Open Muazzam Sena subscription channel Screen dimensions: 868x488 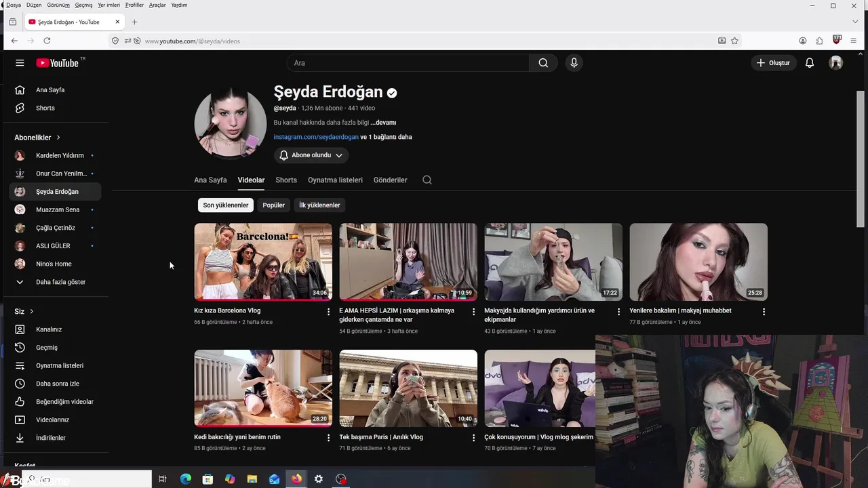point(56,210)
